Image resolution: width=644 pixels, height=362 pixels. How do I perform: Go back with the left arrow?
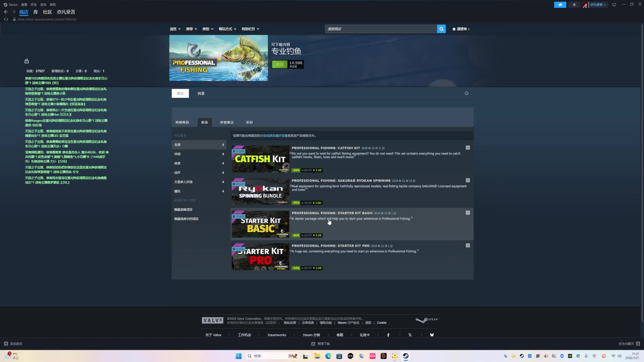(6, 12)
